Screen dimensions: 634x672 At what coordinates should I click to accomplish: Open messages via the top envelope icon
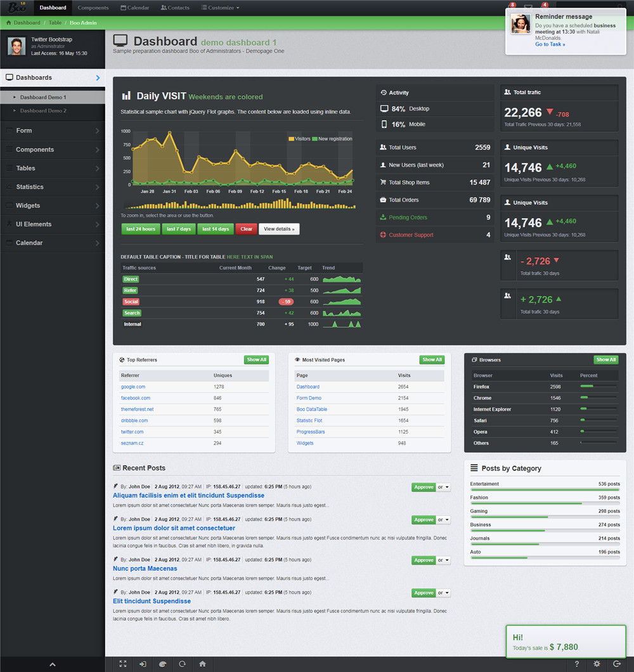pos(528,8)
